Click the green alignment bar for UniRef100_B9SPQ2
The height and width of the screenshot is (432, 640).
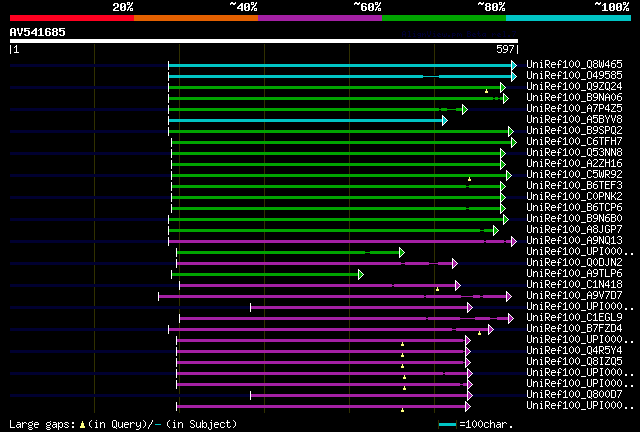click(338, 131)
